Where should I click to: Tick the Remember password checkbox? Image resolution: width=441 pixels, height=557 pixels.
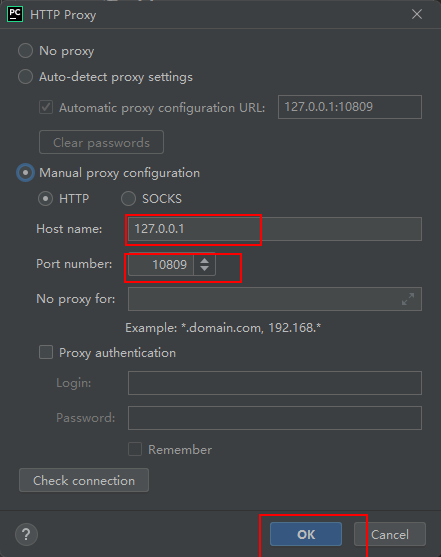135,449
